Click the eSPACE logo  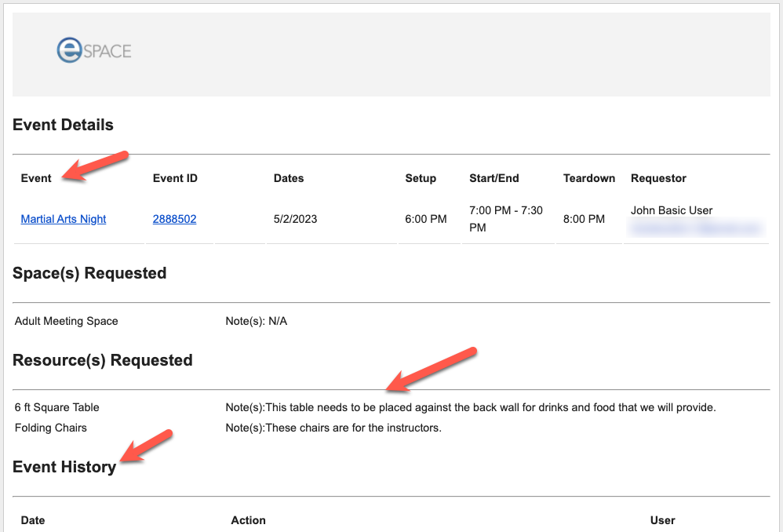pos(93,51)
